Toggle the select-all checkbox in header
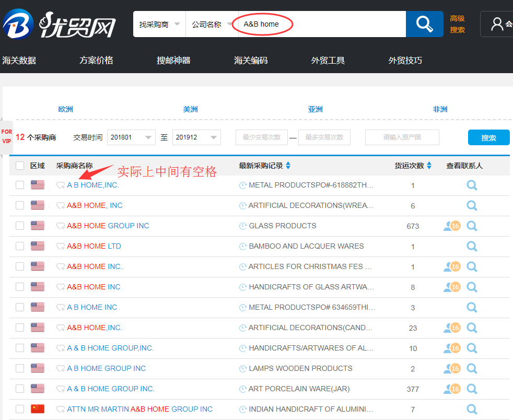 pyautogui.click(x=20, y=166)
